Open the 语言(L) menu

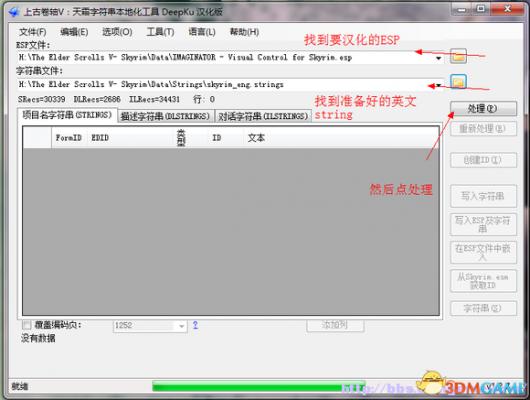(202, 32)
